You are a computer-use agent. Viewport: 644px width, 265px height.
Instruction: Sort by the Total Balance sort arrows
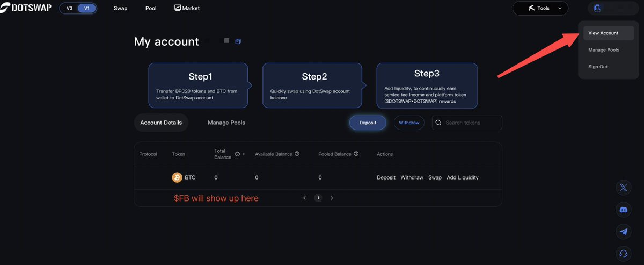244,154
